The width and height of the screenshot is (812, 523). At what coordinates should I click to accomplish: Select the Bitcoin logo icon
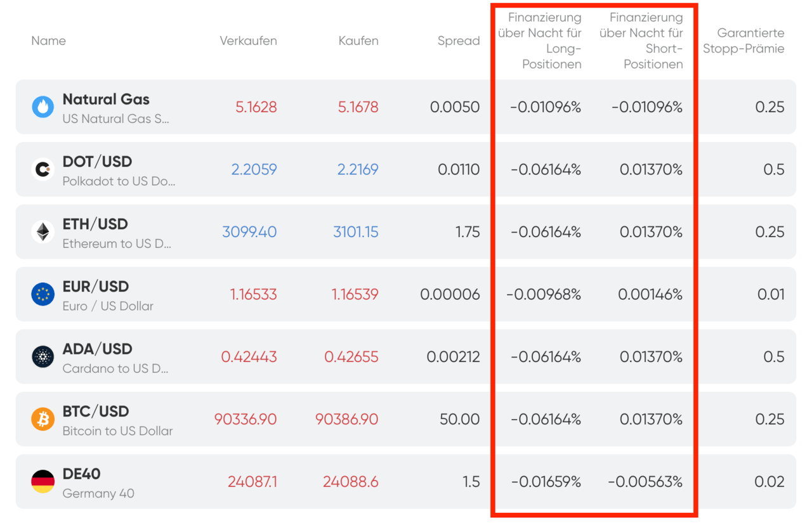click(x=42, y=419)
